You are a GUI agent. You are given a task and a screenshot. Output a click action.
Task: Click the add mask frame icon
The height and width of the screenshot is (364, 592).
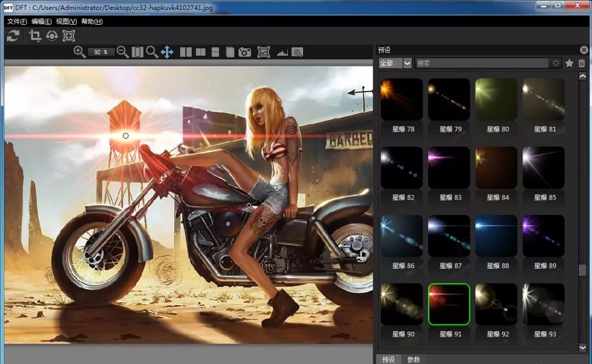click(69, 36)
